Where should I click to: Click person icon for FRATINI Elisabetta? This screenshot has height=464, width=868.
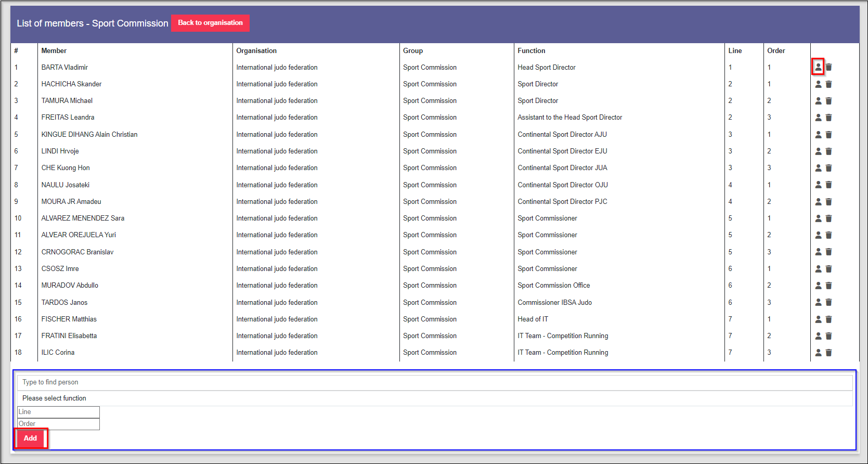coord(818,336)
